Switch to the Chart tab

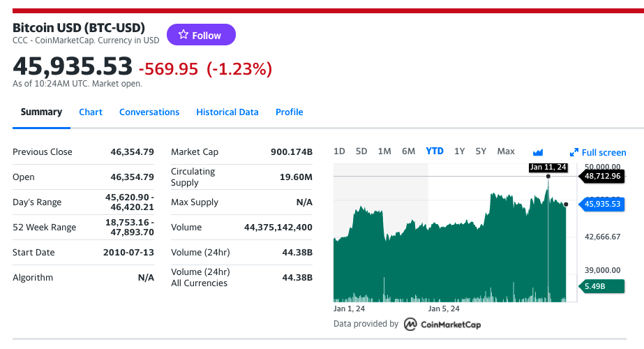pyautogui.click(x=91, y=112)
